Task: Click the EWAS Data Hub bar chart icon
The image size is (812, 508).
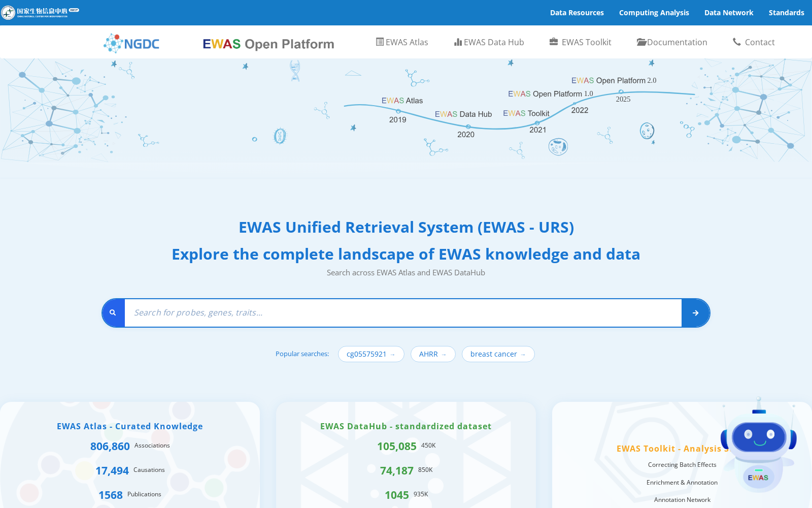Action: coord(458,42)
